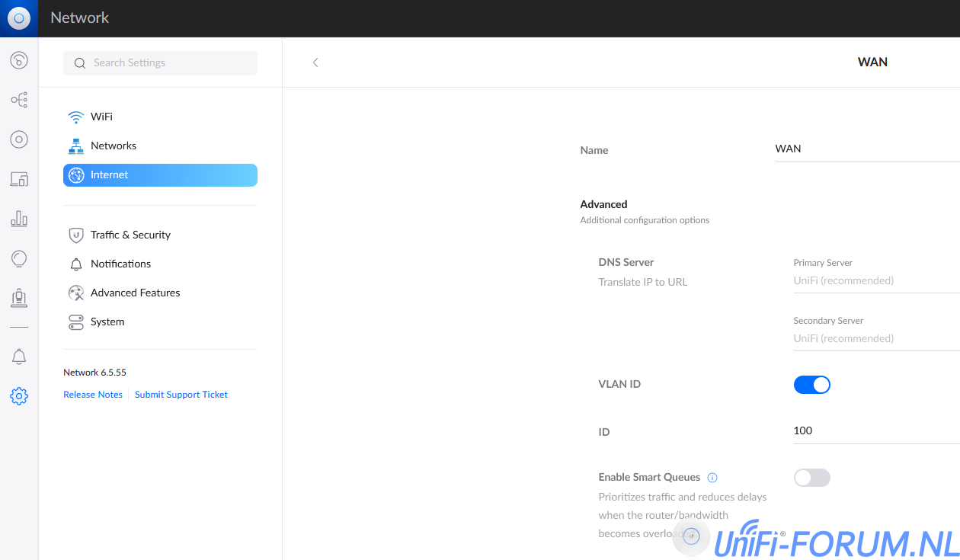
Task: Open the Release Notes link
Action: coord(93,395)
